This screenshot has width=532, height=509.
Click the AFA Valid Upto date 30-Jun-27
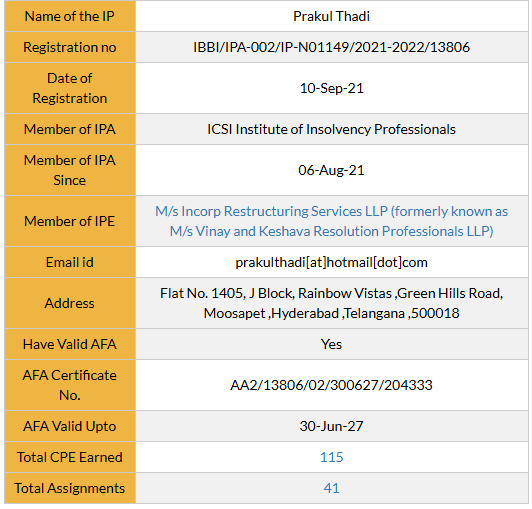point(331,427)
